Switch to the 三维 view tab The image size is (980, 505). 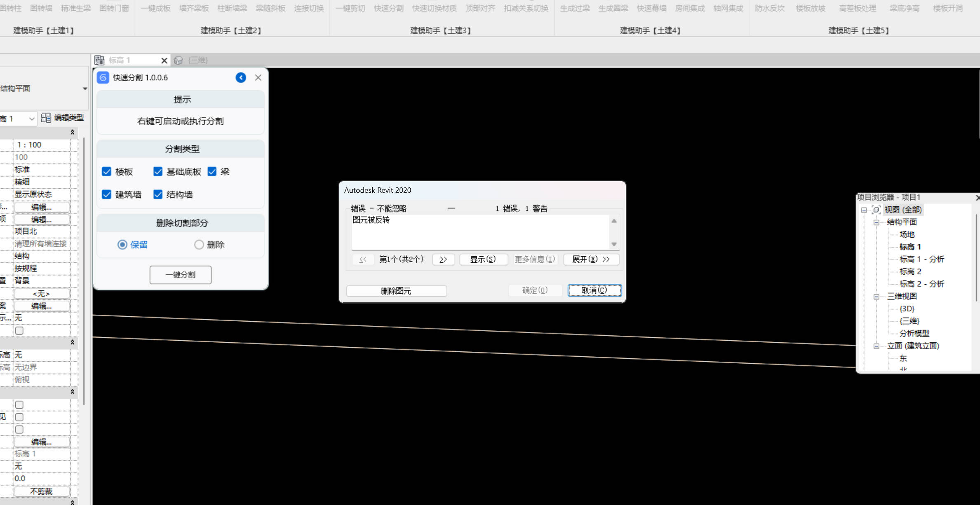click(x=197, y=60)
